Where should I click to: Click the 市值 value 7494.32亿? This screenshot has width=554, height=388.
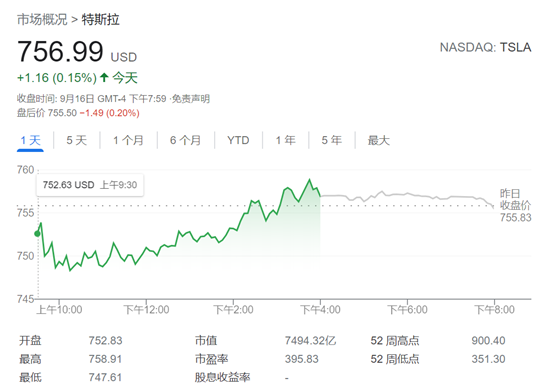tap(311, 341)
